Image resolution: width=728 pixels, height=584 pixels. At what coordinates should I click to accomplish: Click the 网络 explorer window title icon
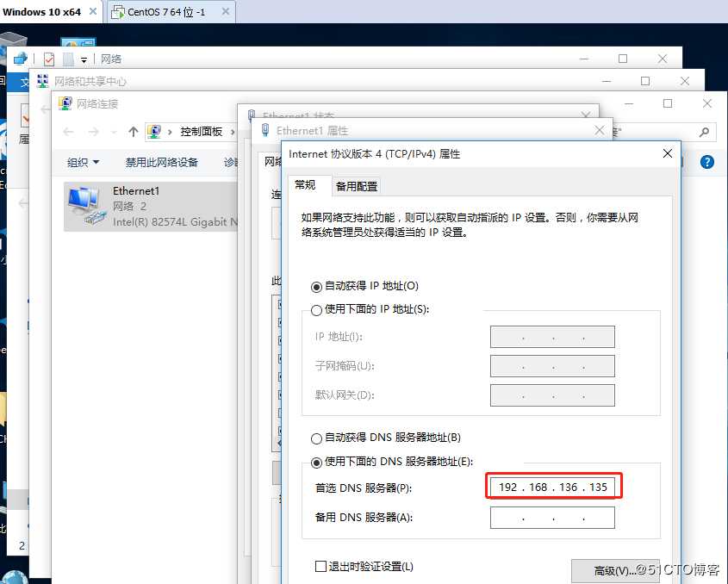20,59
